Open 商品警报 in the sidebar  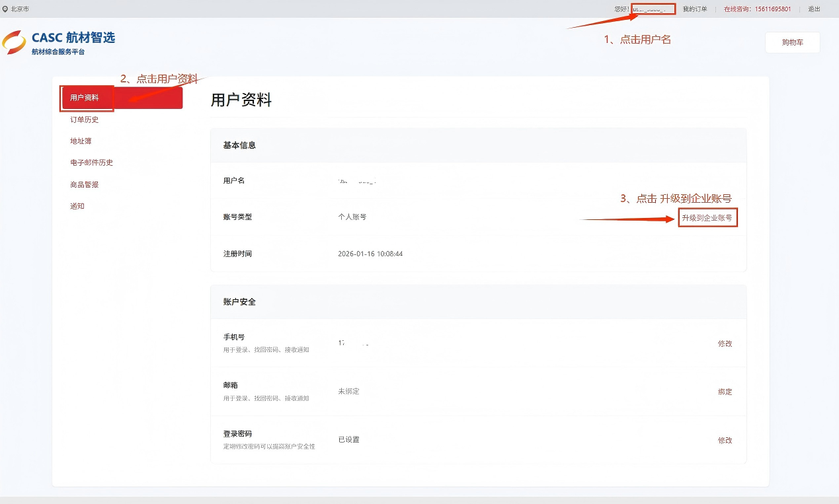[x=84, y=185]
